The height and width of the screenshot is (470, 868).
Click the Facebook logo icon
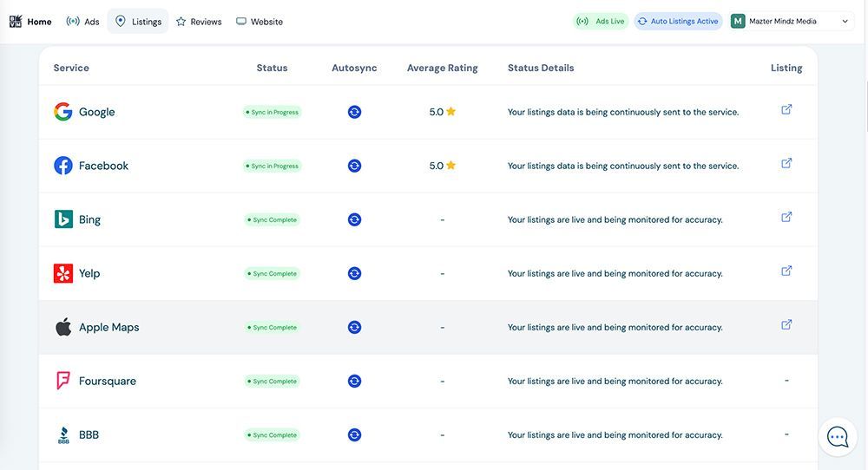tap(63, 166)
